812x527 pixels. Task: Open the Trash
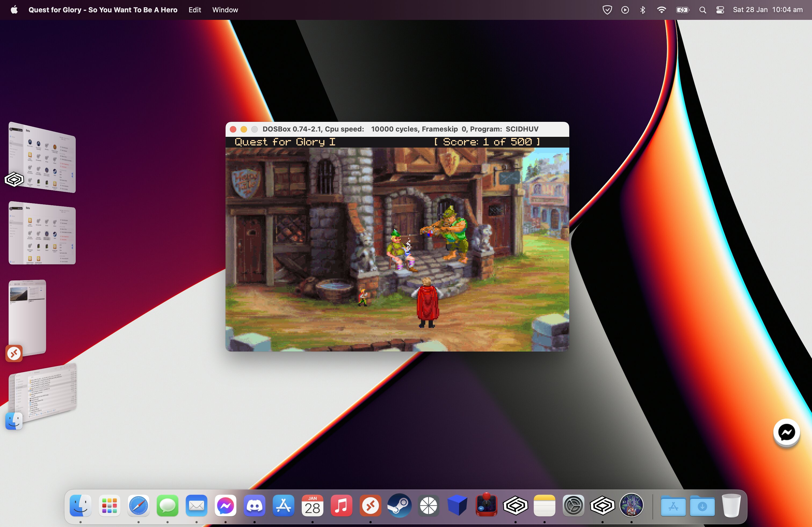point(731,506)
